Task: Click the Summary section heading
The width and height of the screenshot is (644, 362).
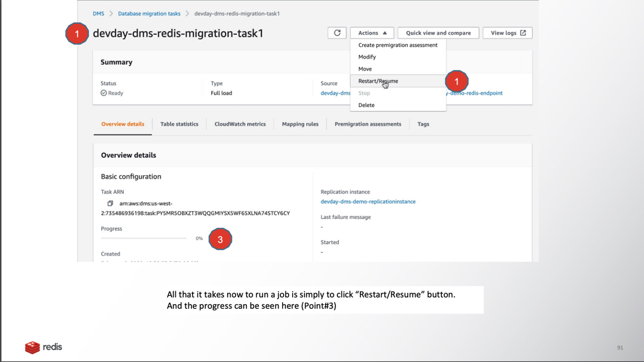Action: click(x=116, y=62)
